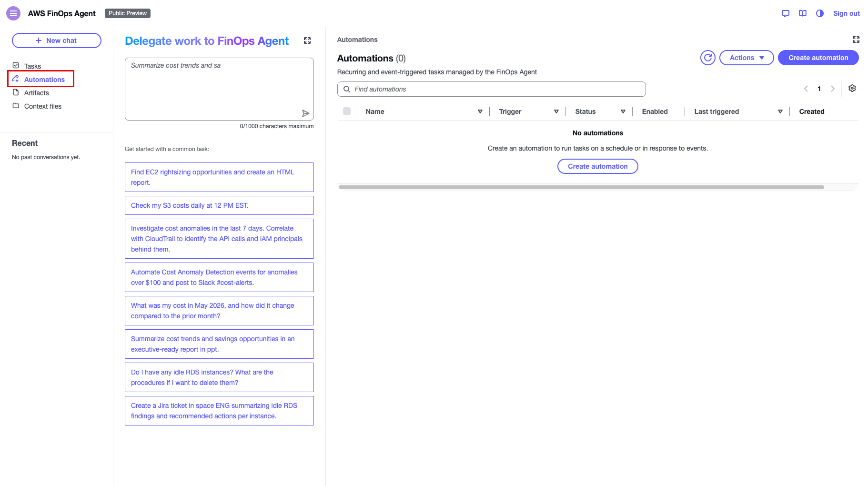Click the Enabled column header
This screenshot has height=486, width=868.
[x=655, y=111]
